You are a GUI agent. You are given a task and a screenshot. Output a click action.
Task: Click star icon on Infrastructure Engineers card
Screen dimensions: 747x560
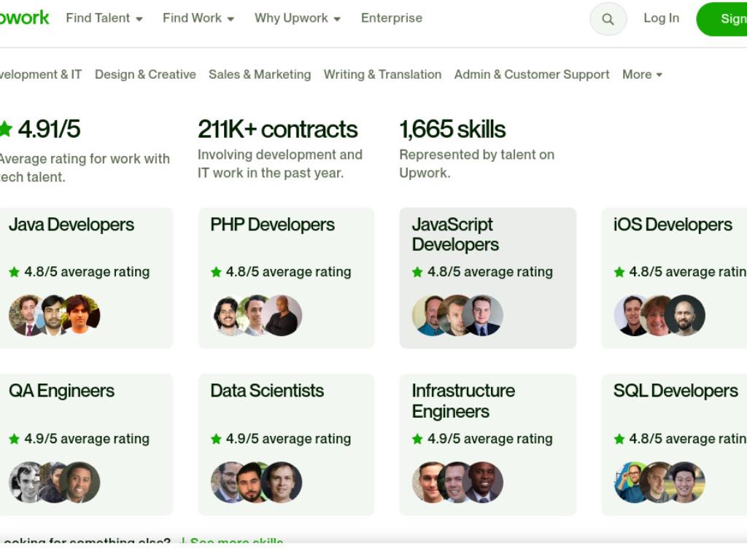click(417, 439)
